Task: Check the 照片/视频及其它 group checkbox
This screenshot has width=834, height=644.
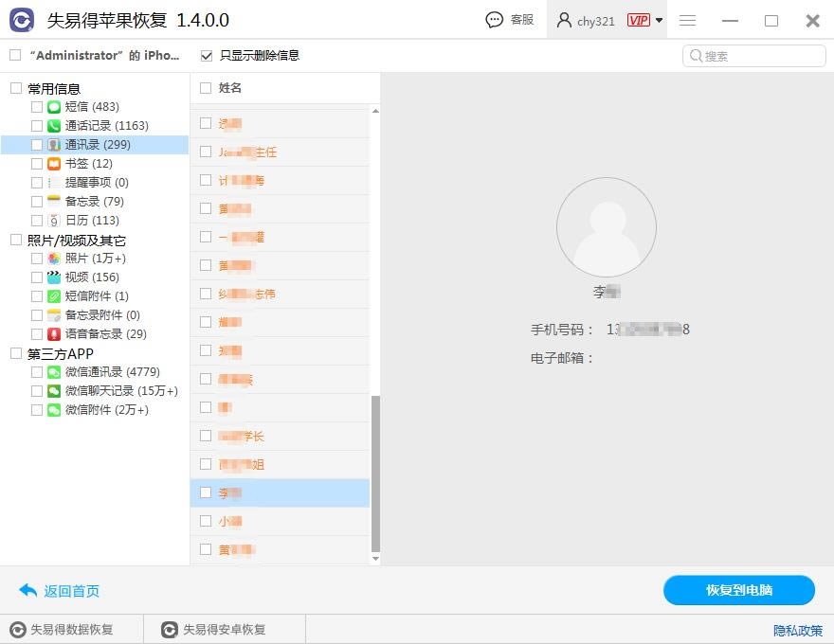Action: click(16, 240)
